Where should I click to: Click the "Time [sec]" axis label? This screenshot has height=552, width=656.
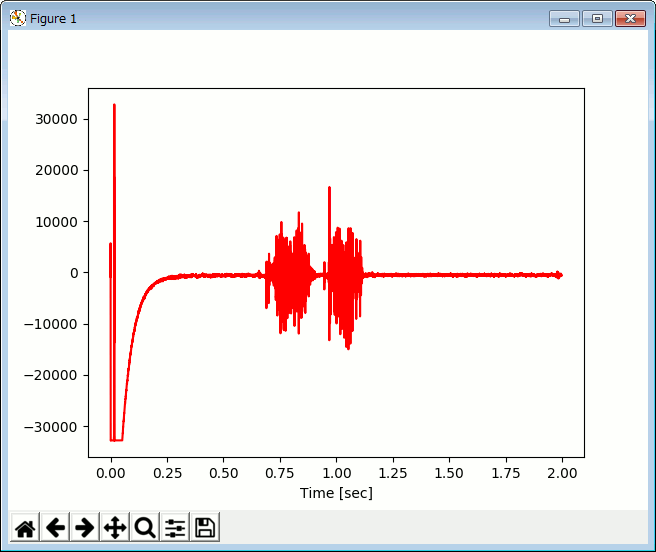[336, 493]
